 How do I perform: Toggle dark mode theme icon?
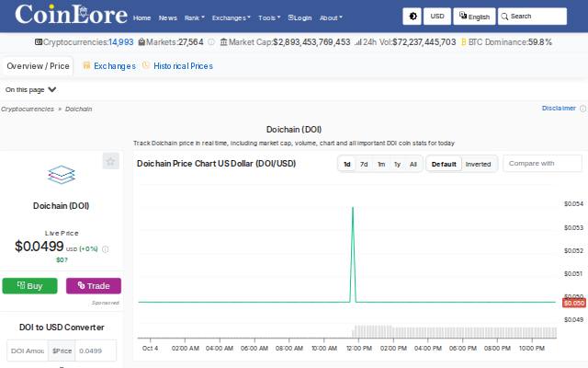(x=413, y=17)
